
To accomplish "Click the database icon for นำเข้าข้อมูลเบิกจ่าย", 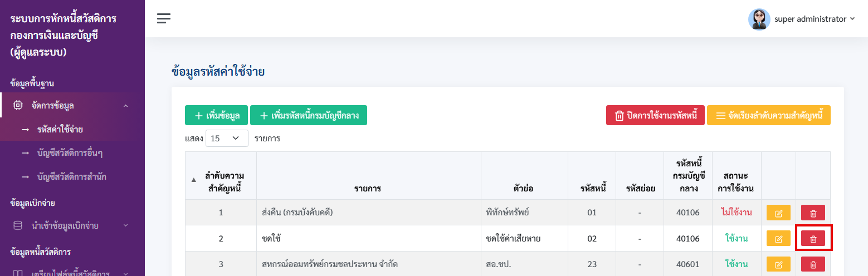I will tap(18, 225).
